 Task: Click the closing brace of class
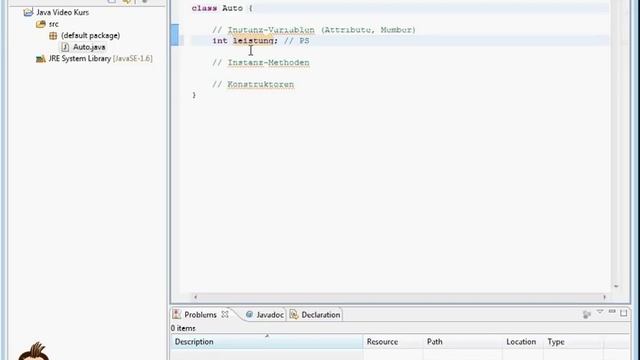194,95
